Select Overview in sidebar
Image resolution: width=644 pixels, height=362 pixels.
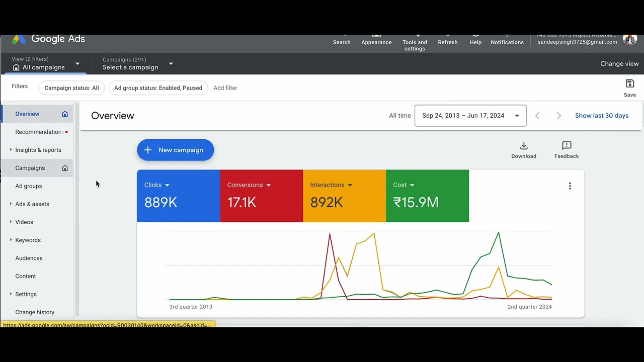tap(37, 114)
